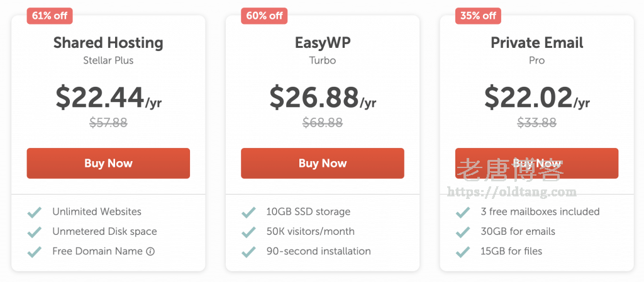Click the checkmark next to Unlimited Websites
644x282 pixels.
[35, 212]
